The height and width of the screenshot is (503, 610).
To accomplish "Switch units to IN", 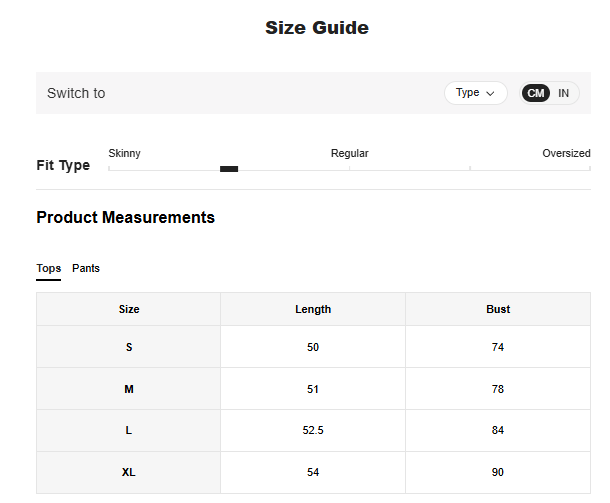I will tap(564, 93).
